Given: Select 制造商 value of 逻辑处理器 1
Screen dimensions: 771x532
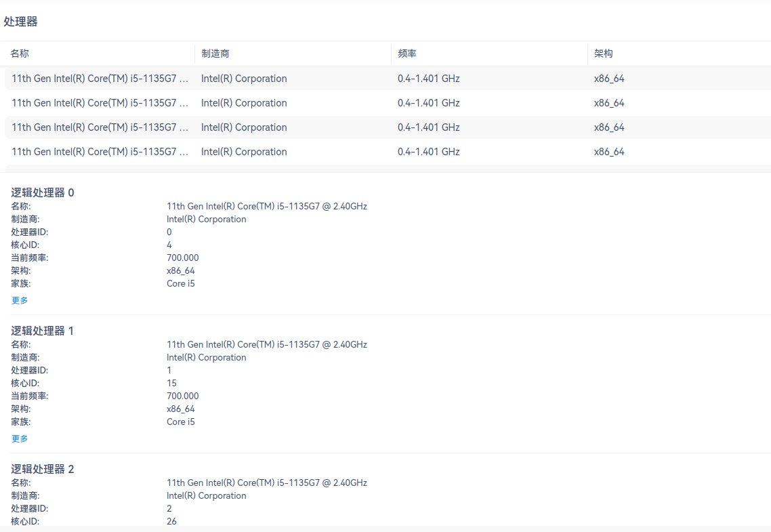Looking at the screenshot, I should pos(207,357).
